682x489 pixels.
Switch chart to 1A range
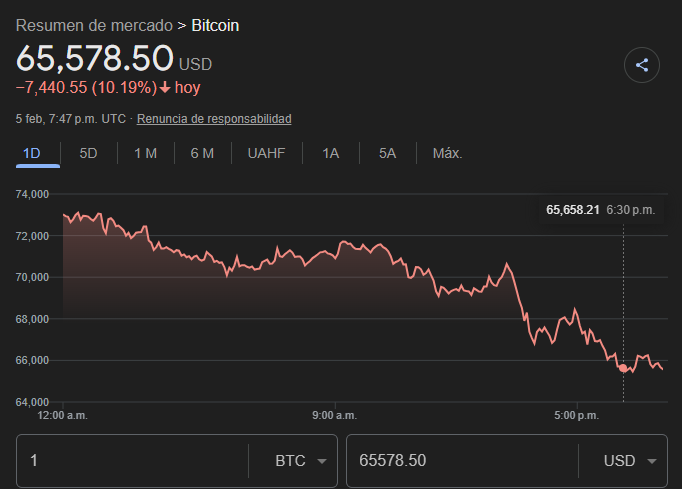coord(330,153)
